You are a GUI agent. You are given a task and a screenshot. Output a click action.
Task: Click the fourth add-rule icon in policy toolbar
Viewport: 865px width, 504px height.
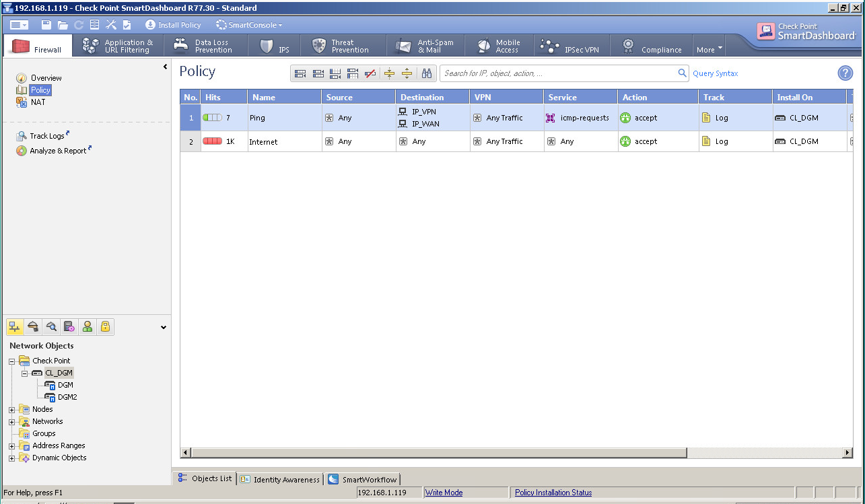click(x=353, y=73)
